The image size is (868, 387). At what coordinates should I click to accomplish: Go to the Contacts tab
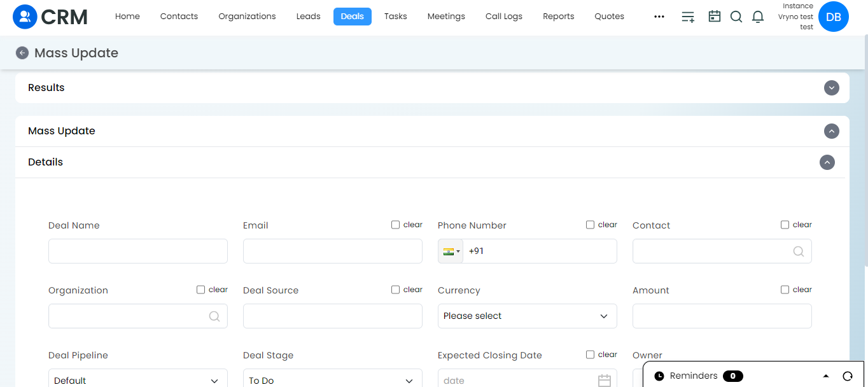(x=179, y=17)
